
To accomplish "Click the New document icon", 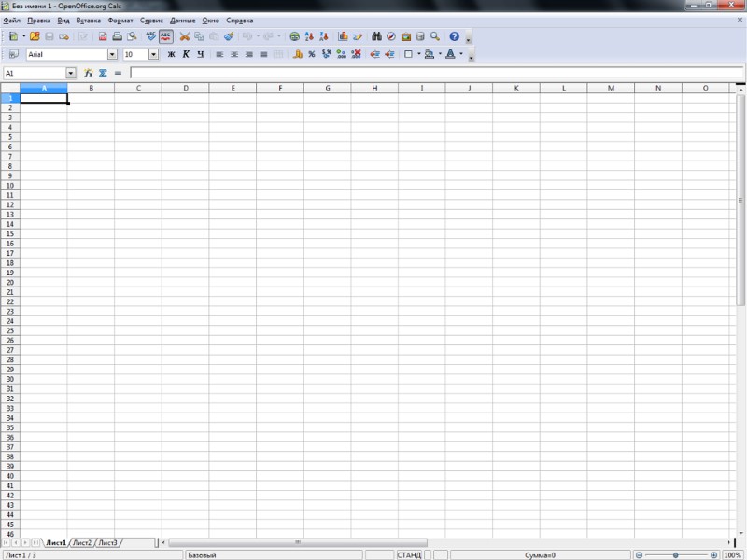I will tap(13, 36).
